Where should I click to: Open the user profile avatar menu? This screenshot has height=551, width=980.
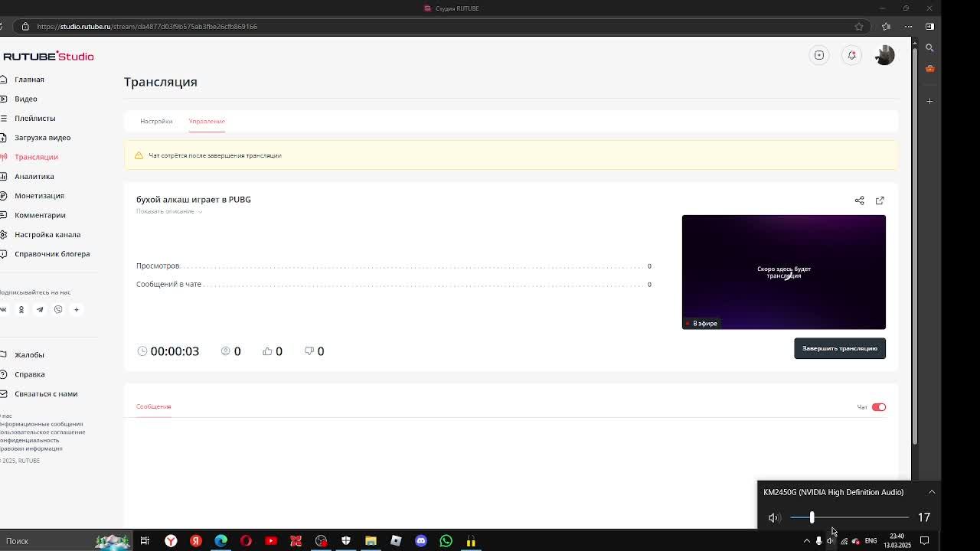click(x=884, y=55)
